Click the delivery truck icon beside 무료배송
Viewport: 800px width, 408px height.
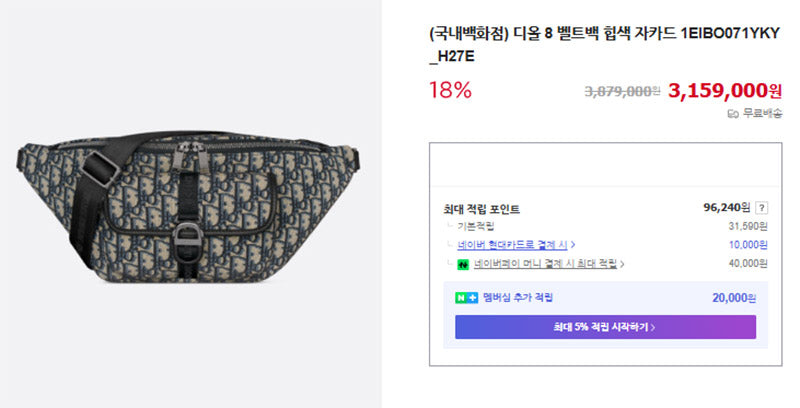click(733, 114)
